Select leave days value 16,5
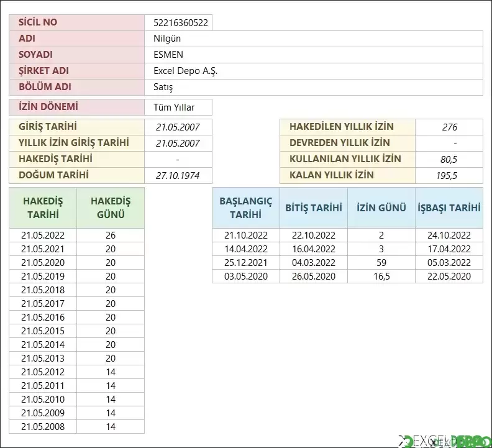492x448 pixels. [x=381, y=277]
